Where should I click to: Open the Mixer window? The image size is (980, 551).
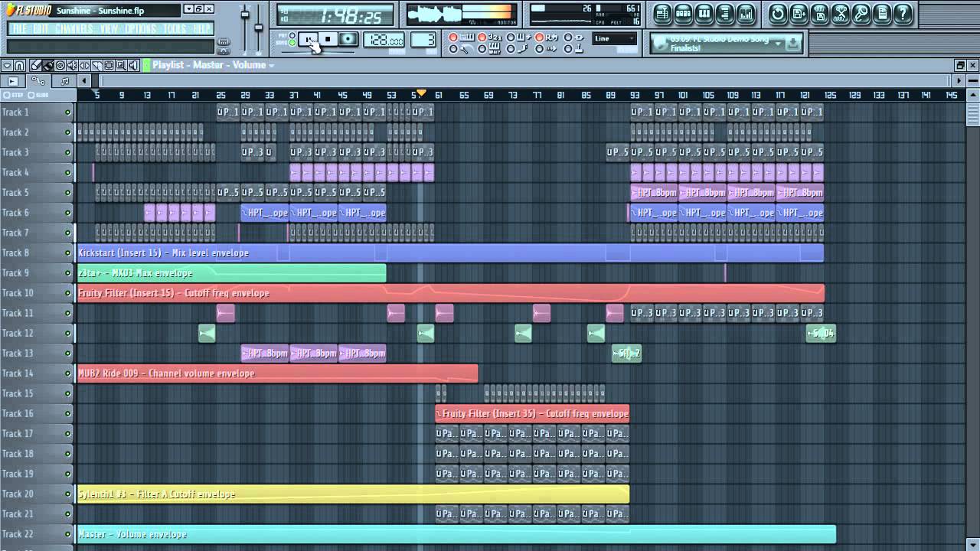click(x=744, y=13)
